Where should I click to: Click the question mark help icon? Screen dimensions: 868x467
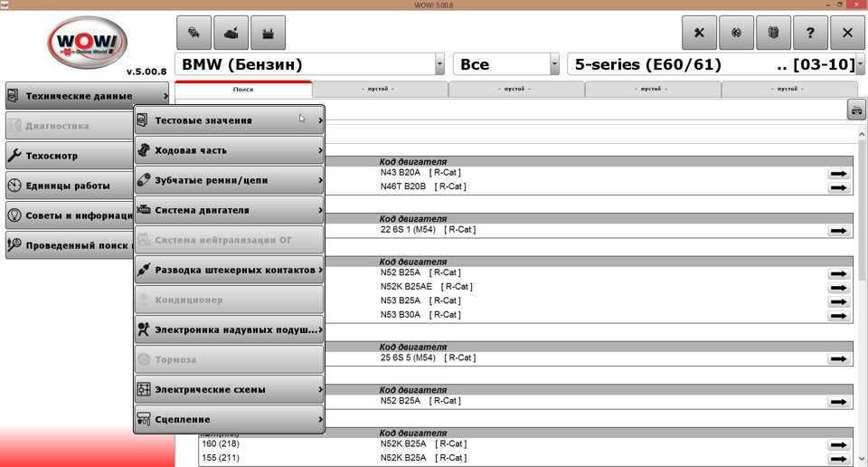coord(810,33)
